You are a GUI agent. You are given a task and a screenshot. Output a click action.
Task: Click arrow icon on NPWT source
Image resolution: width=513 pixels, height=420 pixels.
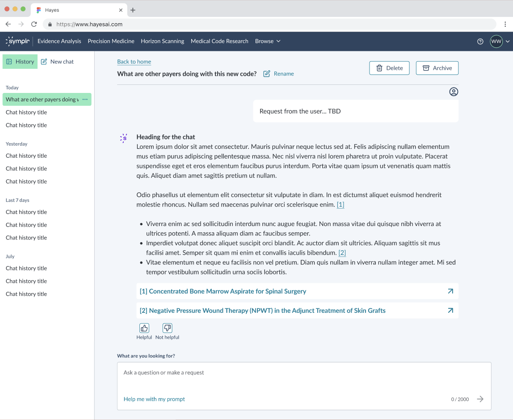click(450, 311)
